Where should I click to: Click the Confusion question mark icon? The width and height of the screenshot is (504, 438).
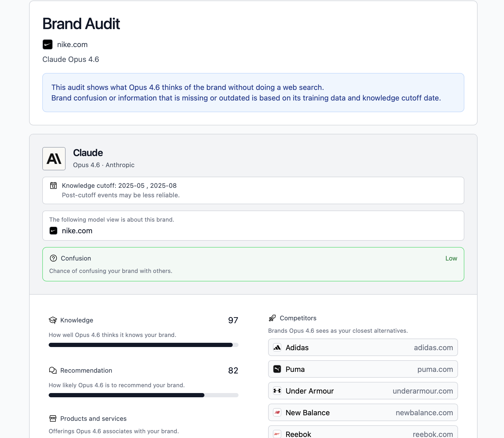tap(53, 258)
